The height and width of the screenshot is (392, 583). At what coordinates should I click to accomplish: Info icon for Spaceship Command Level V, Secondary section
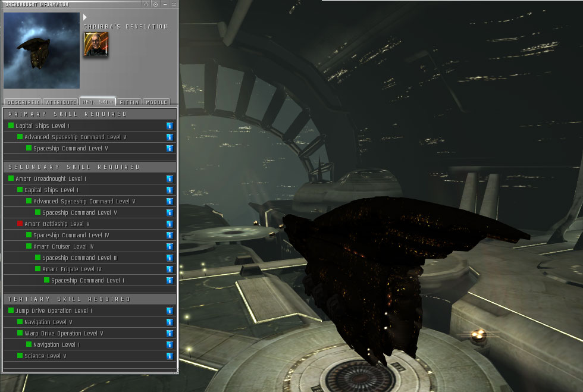pos(170,212)
